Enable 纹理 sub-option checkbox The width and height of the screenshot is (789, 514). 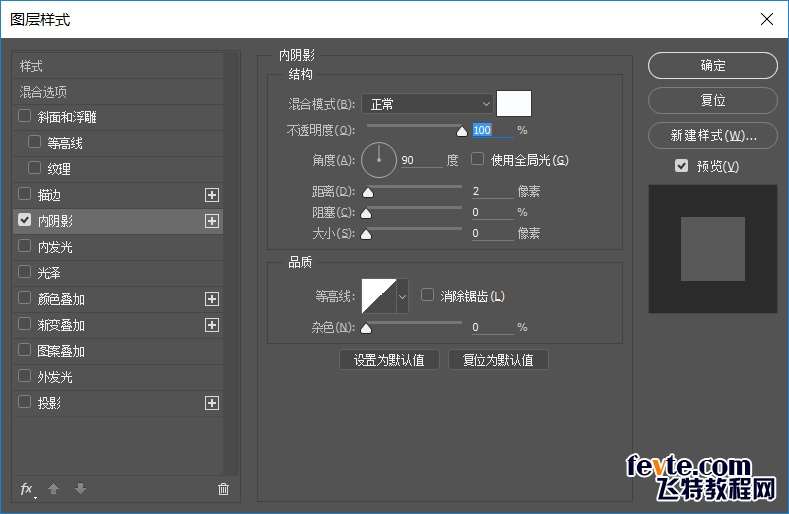(34, 168)
